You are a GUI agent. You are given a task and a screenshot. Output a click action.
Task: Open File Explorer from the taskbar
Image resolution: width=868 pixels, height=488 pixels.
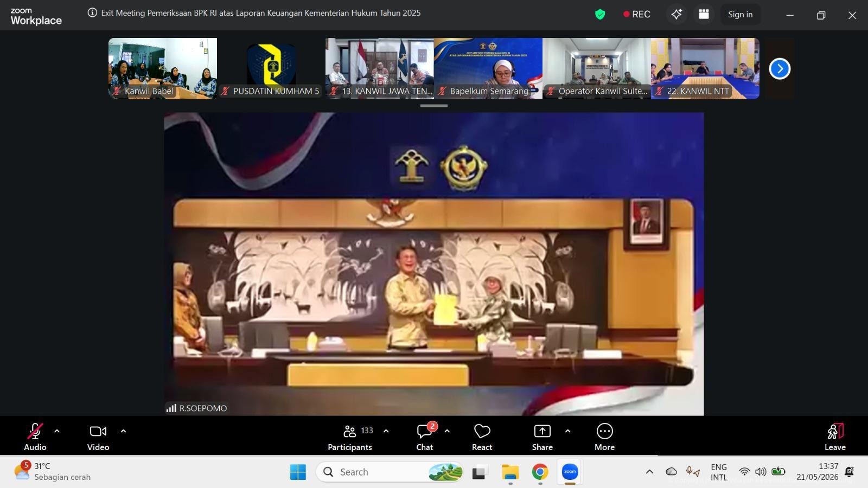[x=510, y=472]
